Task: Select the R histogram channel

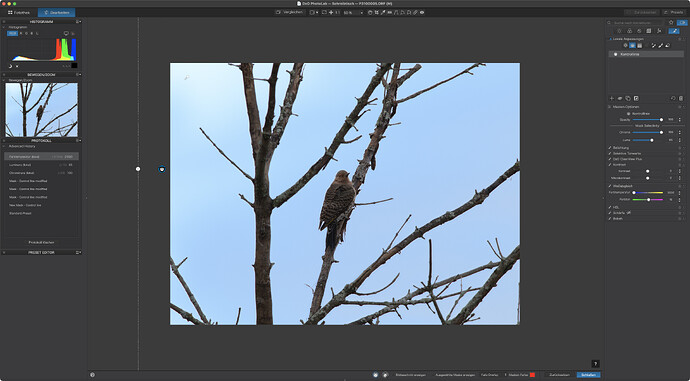Action: [x=21, y=33]
